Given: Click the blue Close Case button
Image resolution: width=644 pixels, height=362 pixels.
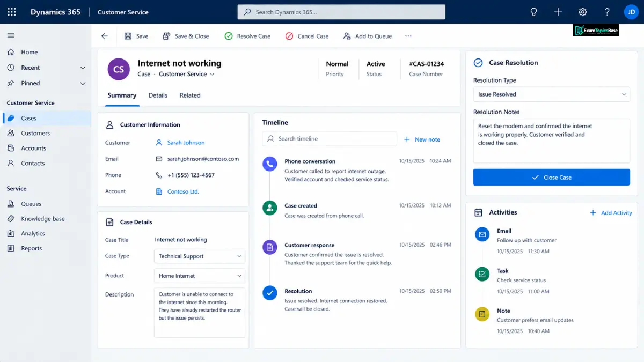Looking at the screenshot, I should point(551,177).
